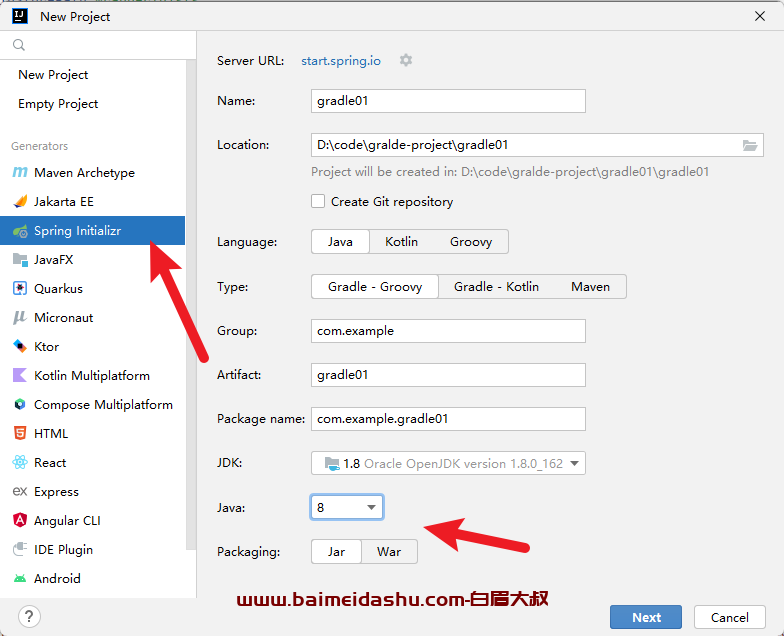The width and height of the screenshot is (784, 636).
Task: Enable Create Git repository checkbox
Action: point(318,201)
